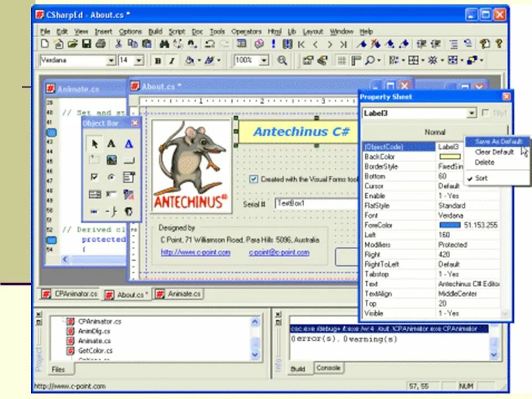Open the Verdana font name dropdown
532x399 pixels.
point(111,61)
